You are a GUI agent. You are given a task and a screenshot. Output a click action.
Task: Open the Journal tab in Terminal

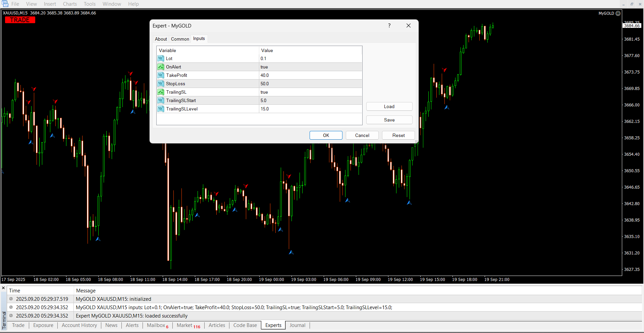pos(297,325)
